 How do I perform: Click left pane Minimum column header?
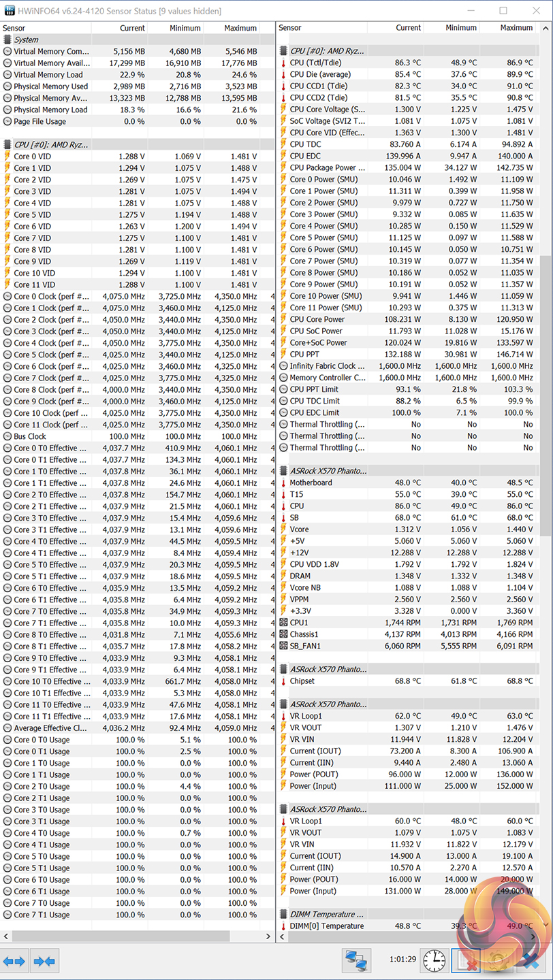(176, 28)
